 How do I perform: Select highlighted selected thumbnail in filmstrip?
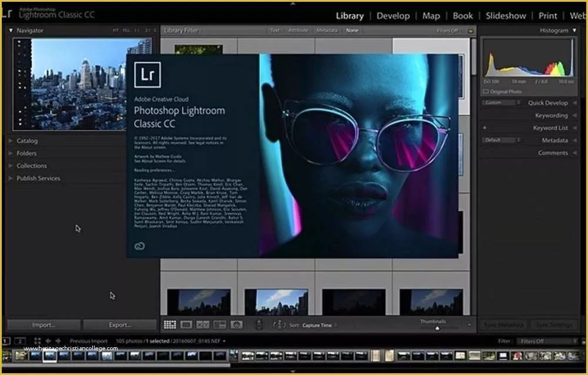coord(50,356)
